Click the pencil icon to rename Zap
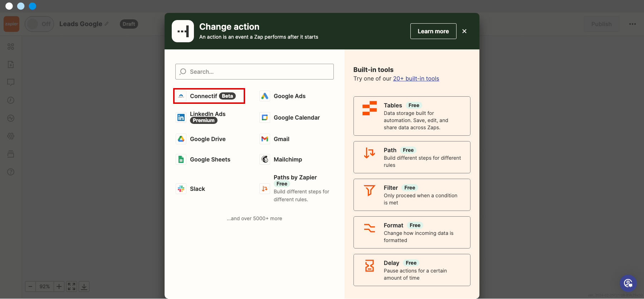Image resolution: width=644 pixels, height=299 pixels. [x=107, y=24]
